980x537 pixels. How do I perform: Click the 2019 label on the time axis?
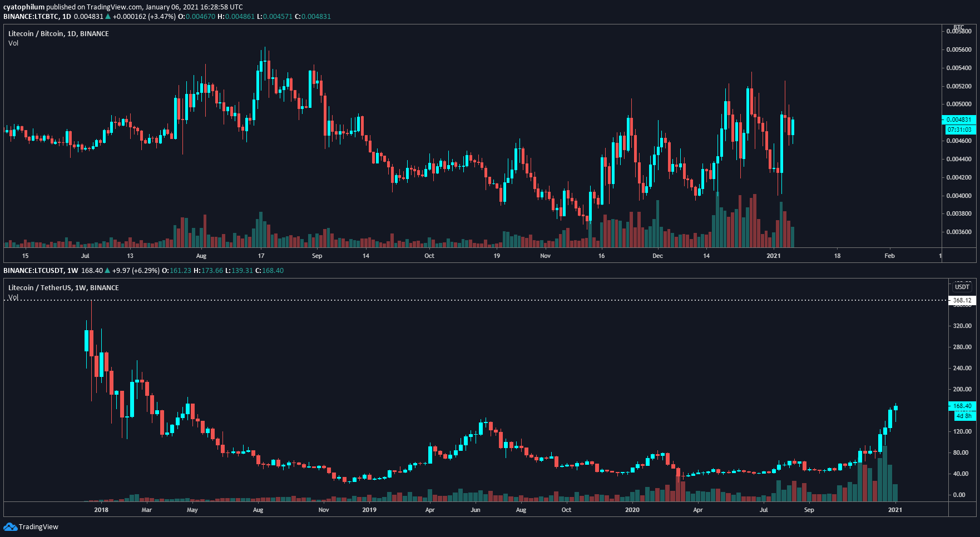click(x=369, y=510)
